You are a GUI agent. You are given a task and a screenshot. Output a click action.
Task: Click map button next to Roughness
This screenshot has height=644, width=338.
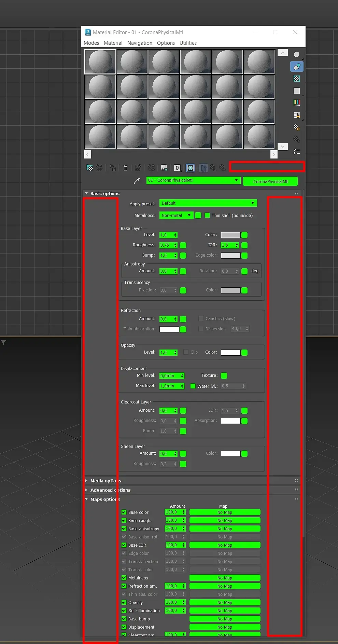point(183,245)
